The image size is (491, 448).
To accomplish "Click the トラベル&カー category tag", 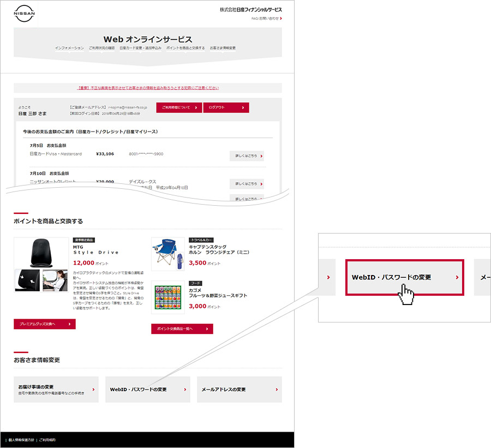I will (201, 240).
